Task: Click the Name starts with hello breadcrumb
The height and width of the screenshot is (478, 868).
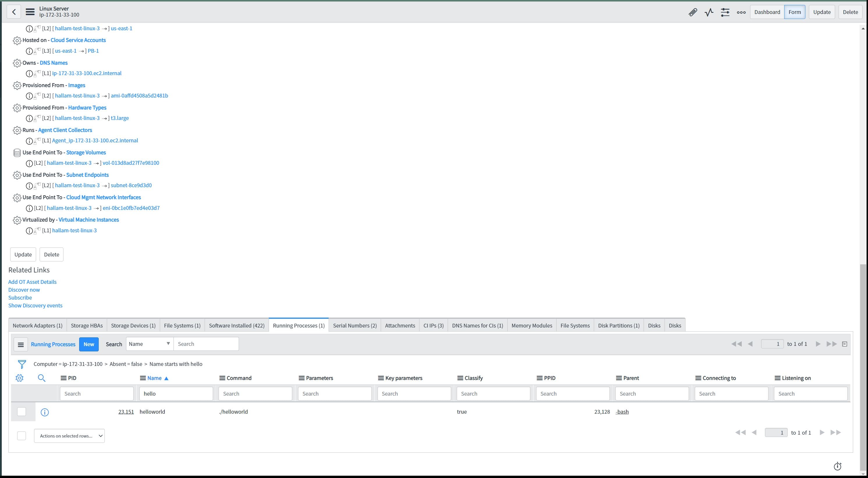Action: click(176, 364)
